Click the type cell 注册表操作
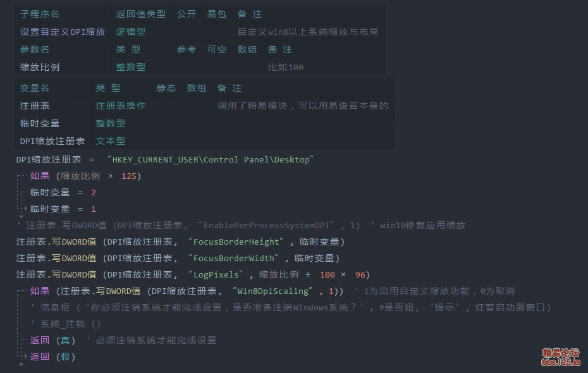This screenshot has width=588, height=373. [121, 106]
